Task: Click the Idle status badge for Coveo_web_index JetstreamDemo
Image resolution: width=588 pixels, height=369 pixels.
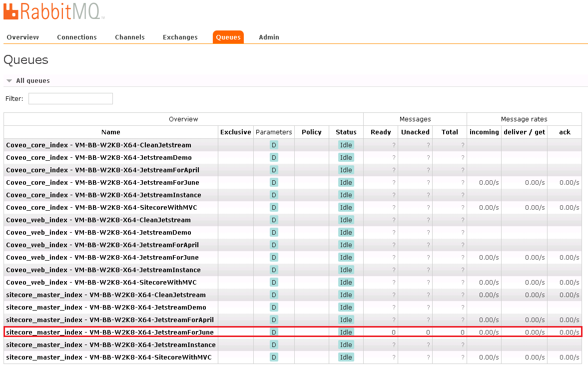Action: pyautogui.click(x=346, y=232)
